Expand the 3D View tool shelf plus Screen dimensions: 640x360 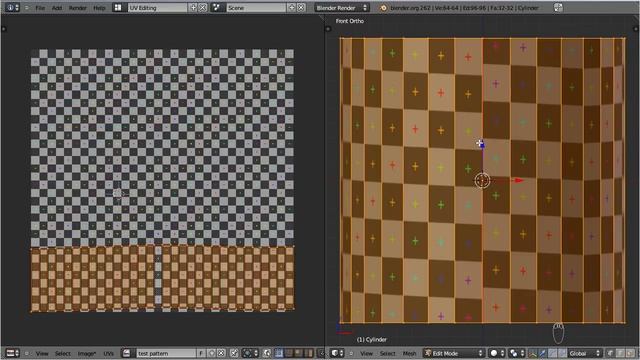[329, 29]
